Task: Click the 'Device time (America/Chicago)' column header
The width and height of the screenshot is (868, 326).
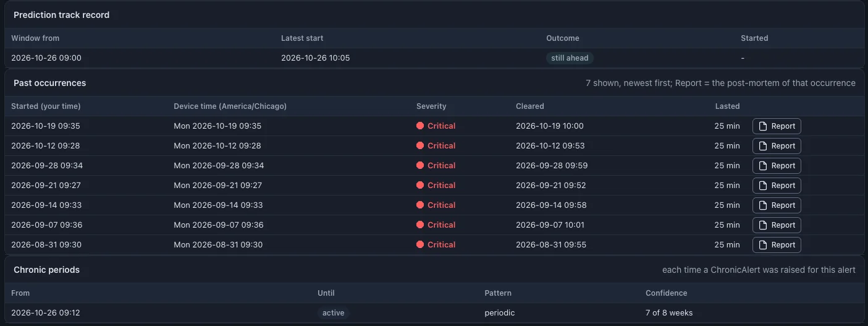Action: tap(230, 106)
